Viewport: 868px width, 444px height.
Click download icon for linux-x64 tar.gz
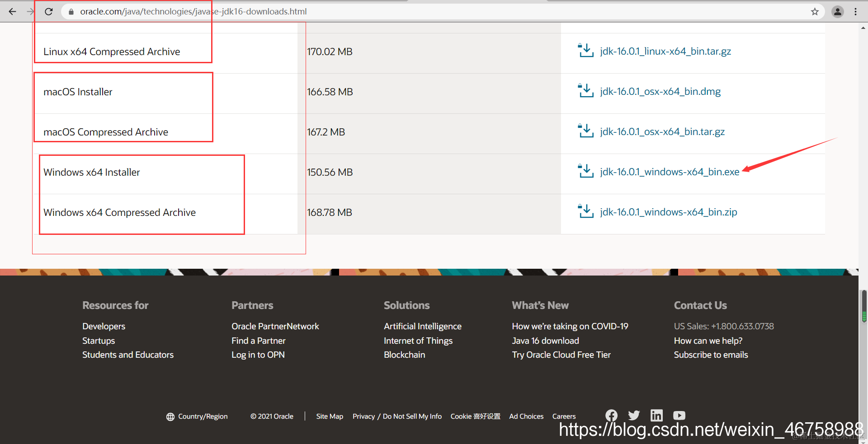(x=586, y=51)
